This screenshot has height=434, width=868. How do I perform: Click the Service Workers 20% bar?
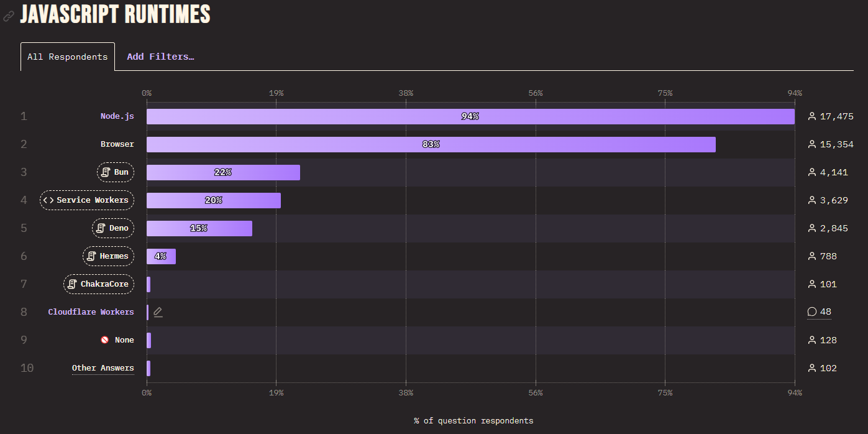coord(214,200)
